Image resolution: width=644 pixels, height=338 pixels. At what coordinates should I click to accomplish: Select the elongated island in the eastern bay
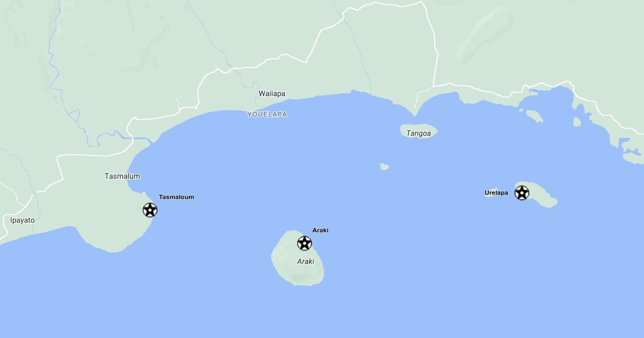[x=534, y=116]
